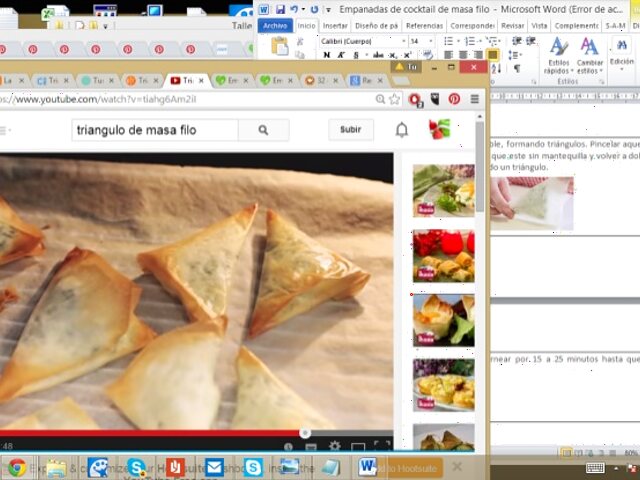This screenshot has width=640, height=480.
Task: Open File Explorer from taskbar
Action: [57, 468]
